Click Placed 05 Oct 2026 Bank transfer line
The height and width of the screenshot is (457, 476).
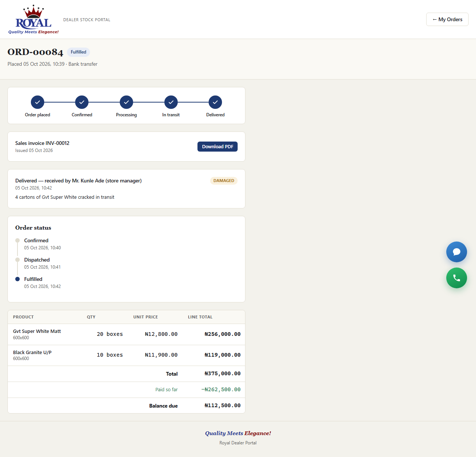pyautogui.click(x=52, y=64)
